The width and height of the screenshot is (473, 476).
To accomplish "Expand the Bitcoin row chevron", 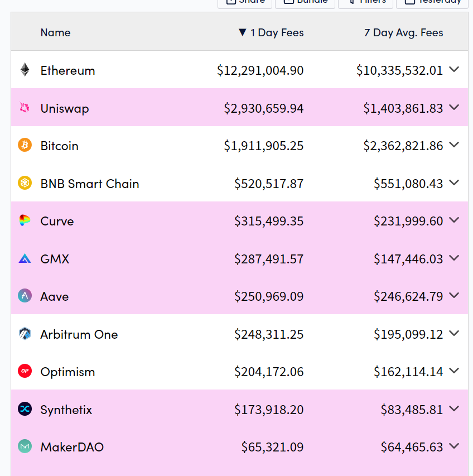I will pyautogui.click(x=454, y=145).
